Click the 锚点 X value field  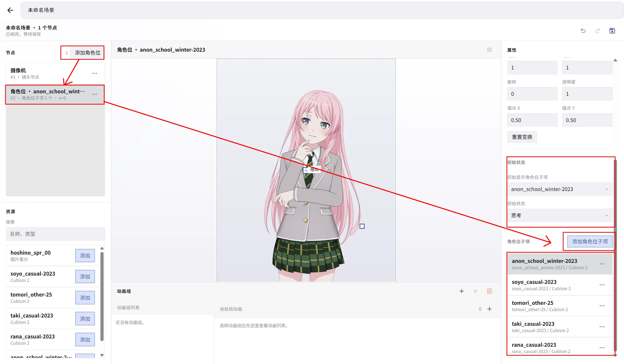pyautogui.click(x=532, y=120)
